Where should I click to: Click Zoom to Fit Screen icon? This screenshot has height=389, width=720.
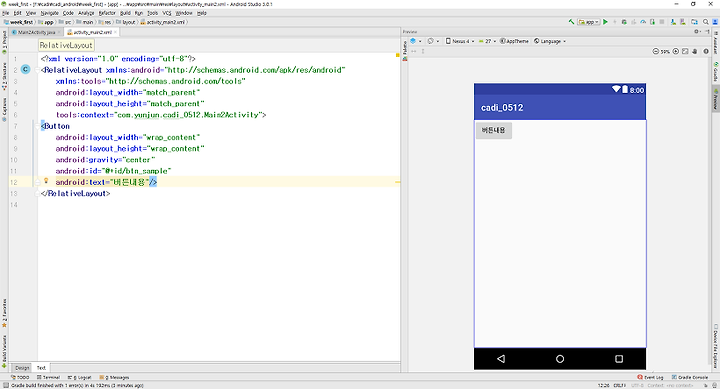685,51
